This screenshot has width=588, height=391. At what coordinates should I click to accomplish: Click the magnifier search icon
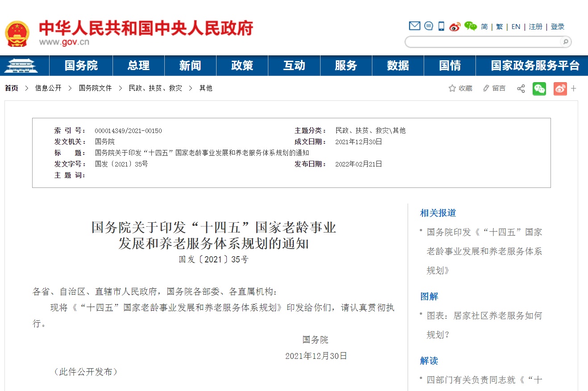coord(565,42)
